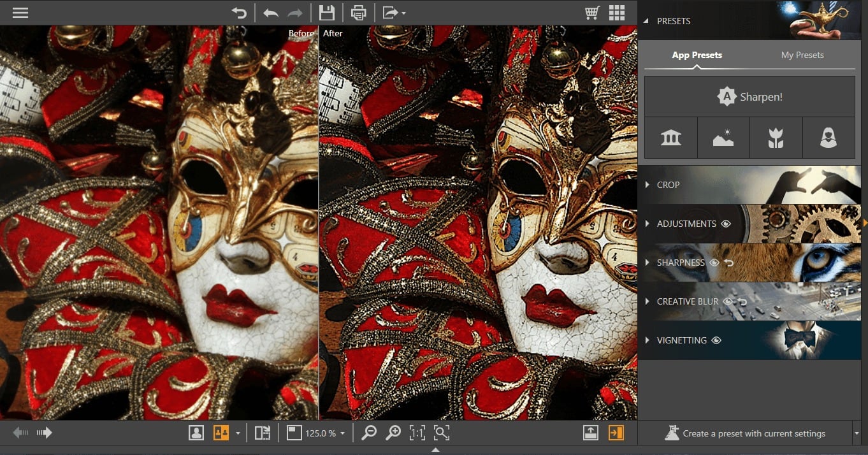The height and width of the screenshot is (455, 868).
Task: Open the apps grid icon
Action: click(616, 13)
